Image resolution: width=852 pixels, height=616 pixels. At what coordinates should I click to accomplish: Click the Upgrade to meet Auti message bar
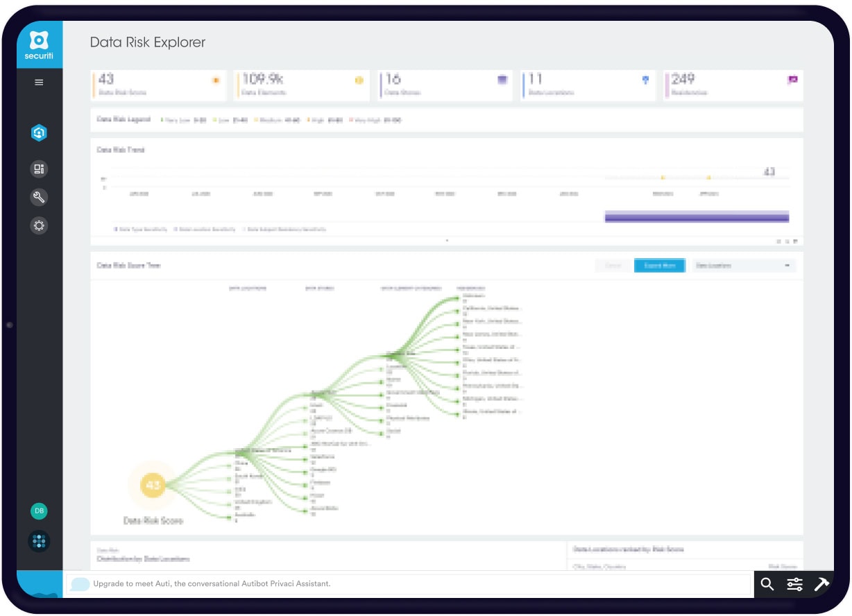(x=409, y=584)
